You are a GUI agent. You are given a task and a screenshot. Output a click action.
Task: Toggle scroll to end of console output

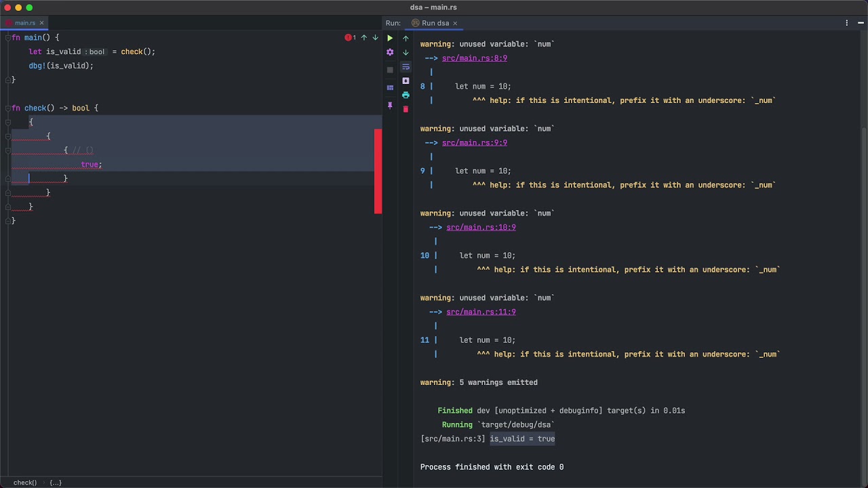point(406,81)
